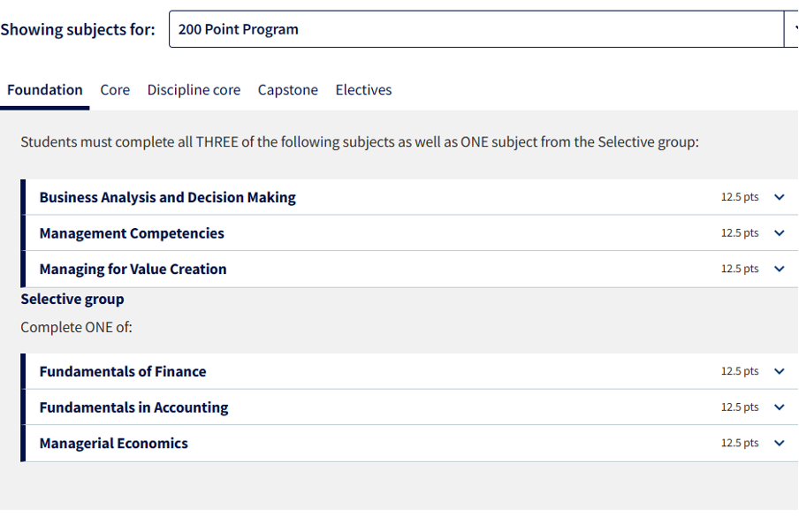Select the Foundation tab
The height and width of the screenshot is (532, 799).
click(x=45, y=90)
